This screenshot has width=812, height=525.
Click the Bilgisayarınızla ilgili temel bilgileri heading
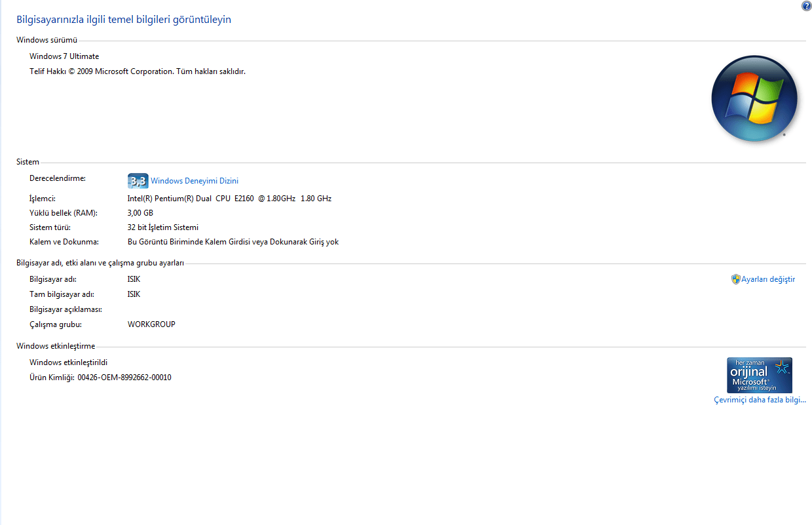pos(124,20)
